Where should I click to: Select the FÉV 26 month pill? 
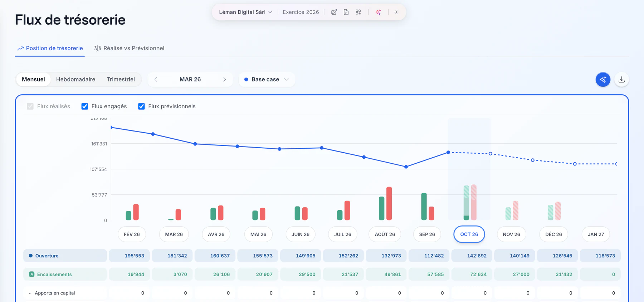coord(132,234)
